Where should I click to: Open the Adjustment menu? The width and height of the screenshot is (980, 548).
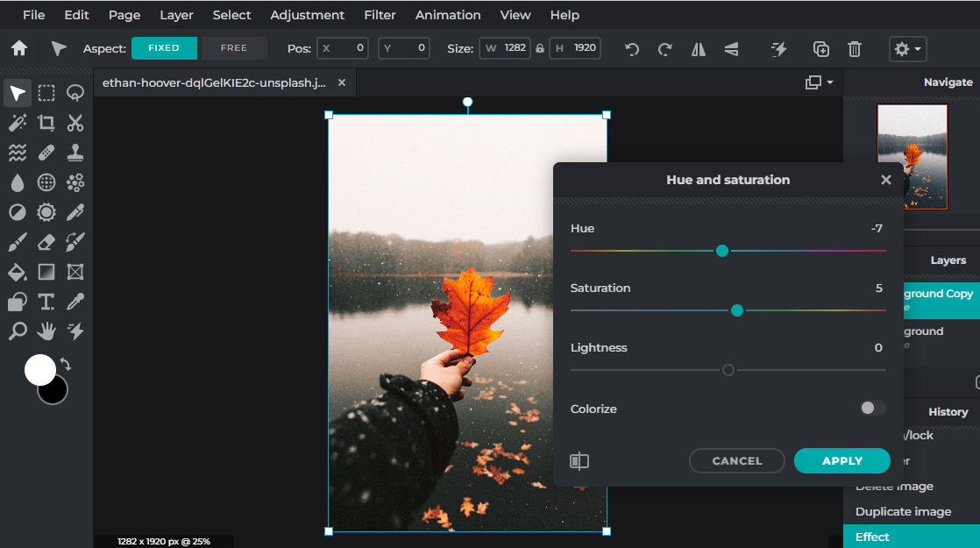pyautogui.click(x=308, y=15)
